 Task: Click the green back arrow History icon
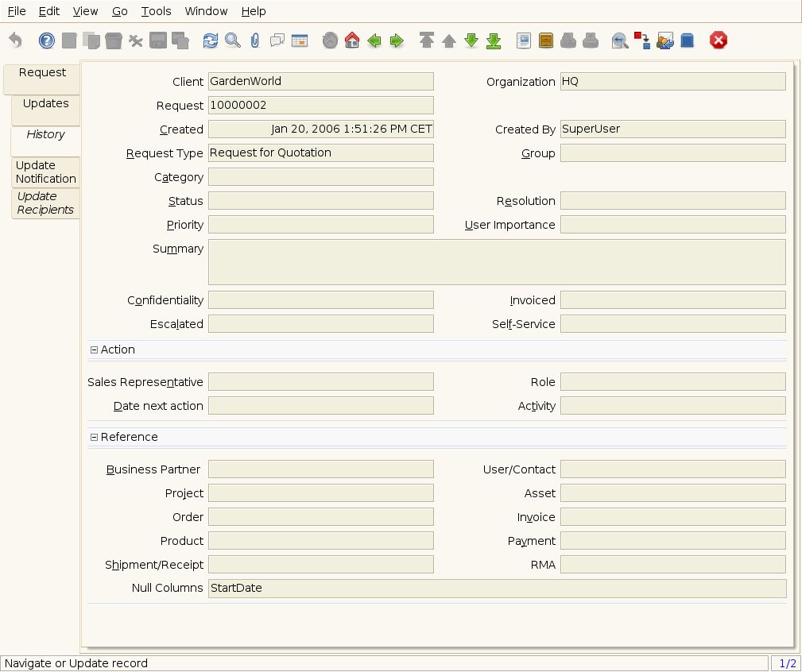point(374,41)
